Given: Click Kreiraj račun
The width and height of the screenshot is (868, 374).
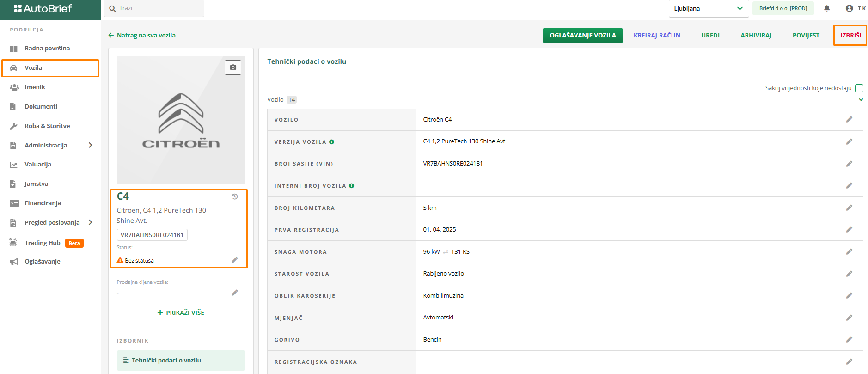Looking at the screenshot, I should (657, 35).
